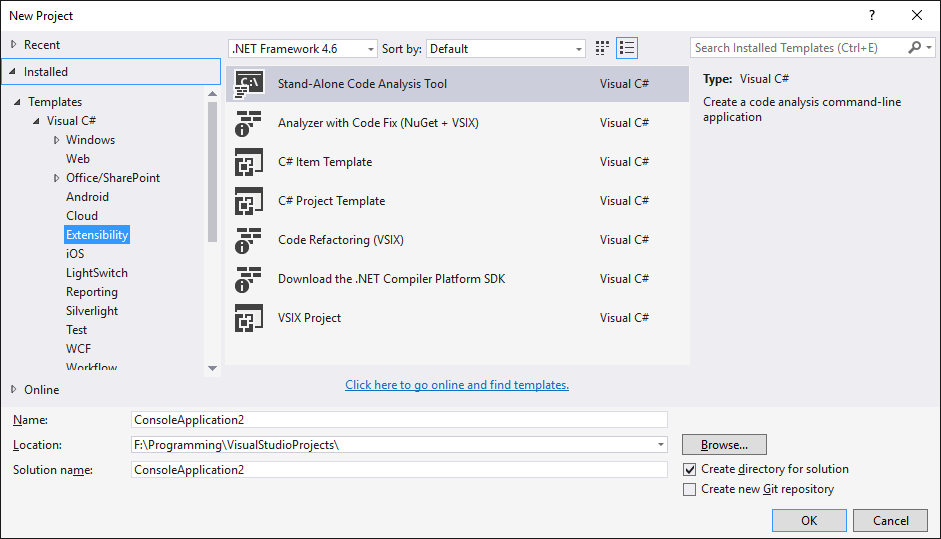Click the Stand-Alone Code Analysis Tool icon
The image size is (941, 539).
(248, 84)
